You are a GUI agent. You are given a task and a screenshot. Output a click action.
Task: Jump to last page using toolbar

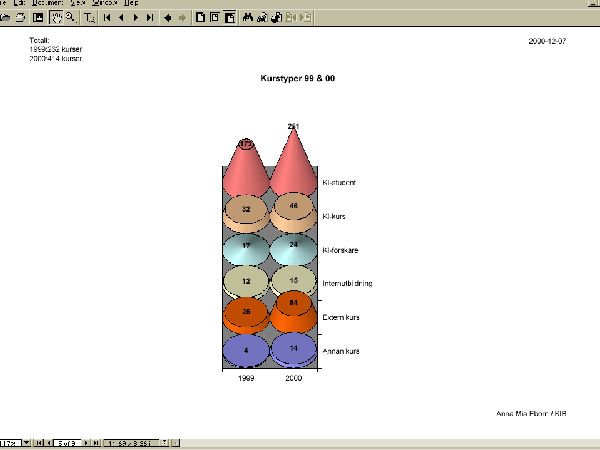click(150, 17)
